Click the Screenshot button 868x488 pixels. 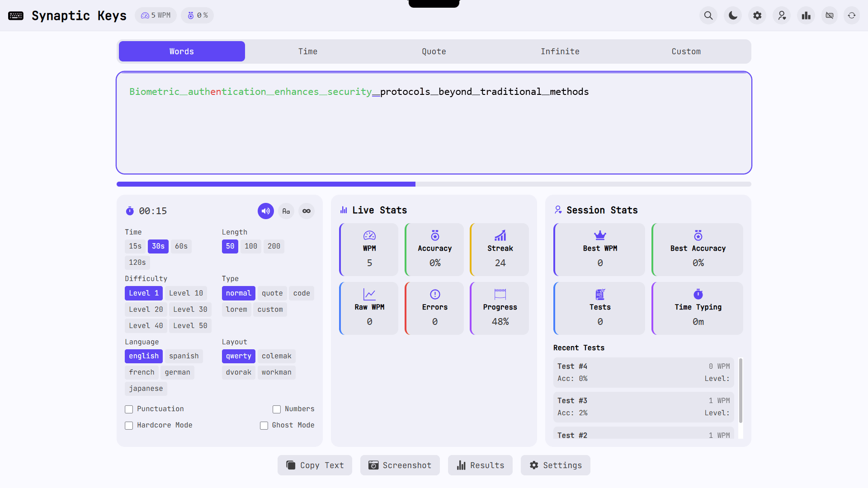[400, 465]
